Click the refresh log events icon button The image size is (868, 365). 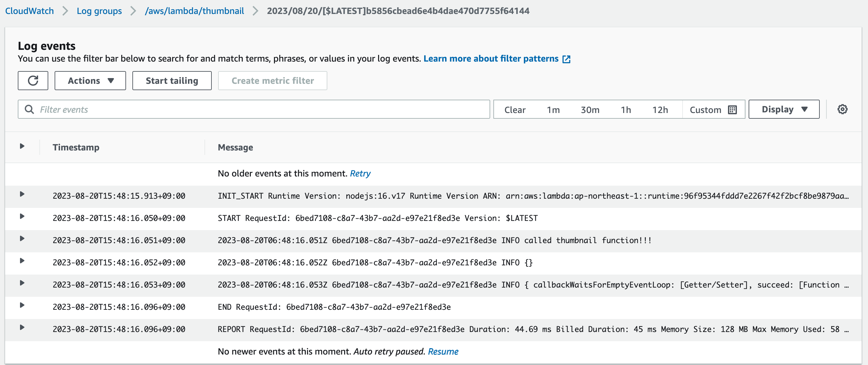click(x=33, y=81)
